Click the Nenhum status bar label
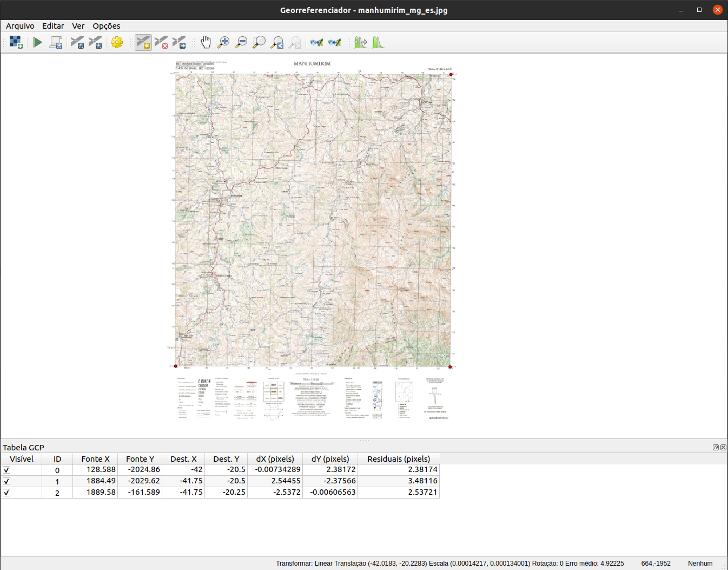Viewport: 728px width, 570px height. tap(700, 564)
